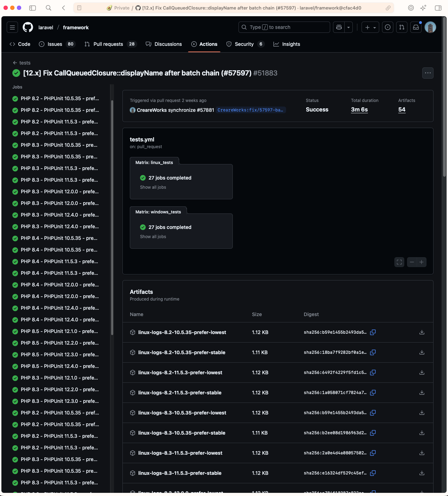Open the PHP 8.3 - PHPUnit 12.2.0 job
This screenshot has width=448, height=496.
tap(56, 389)
